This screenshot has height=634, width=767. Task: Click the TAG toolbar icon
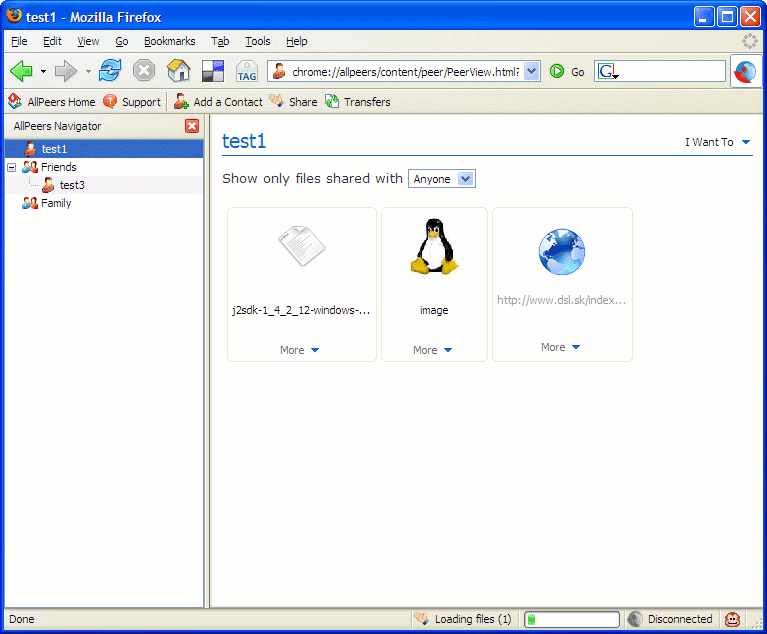(x=247, y=71)
